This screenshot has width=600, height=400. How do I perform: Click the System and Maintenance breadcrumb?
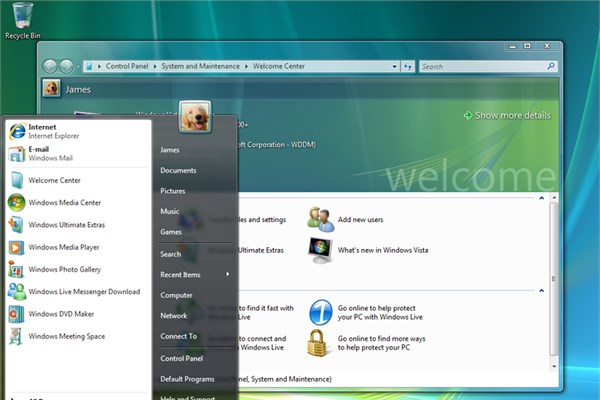201,66
